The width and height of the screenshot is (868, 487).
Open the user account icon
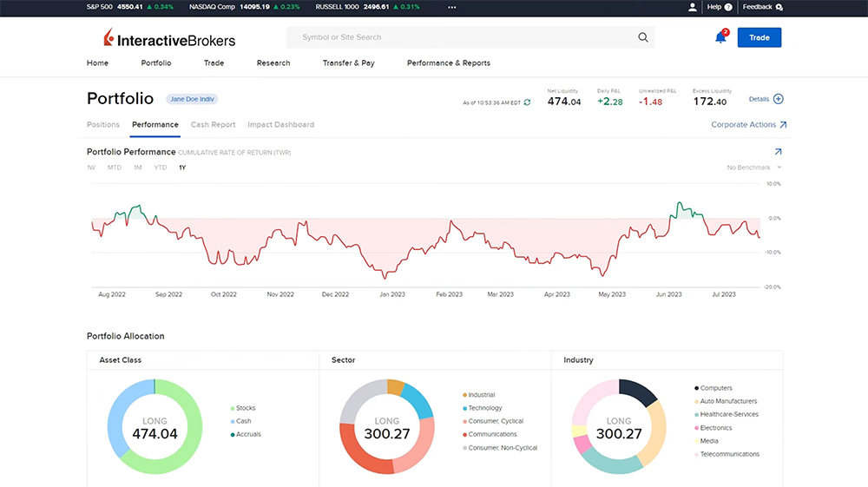693,7
